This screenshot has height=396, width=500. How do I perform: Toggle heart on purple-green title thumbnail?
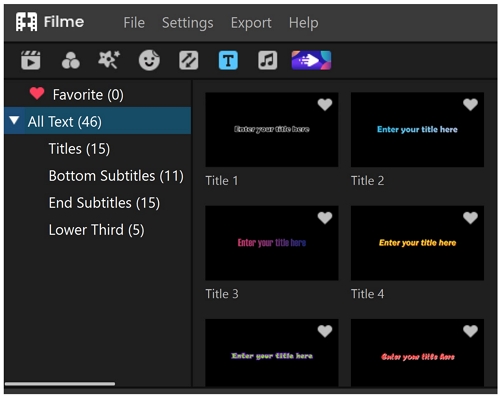point(325,331)
